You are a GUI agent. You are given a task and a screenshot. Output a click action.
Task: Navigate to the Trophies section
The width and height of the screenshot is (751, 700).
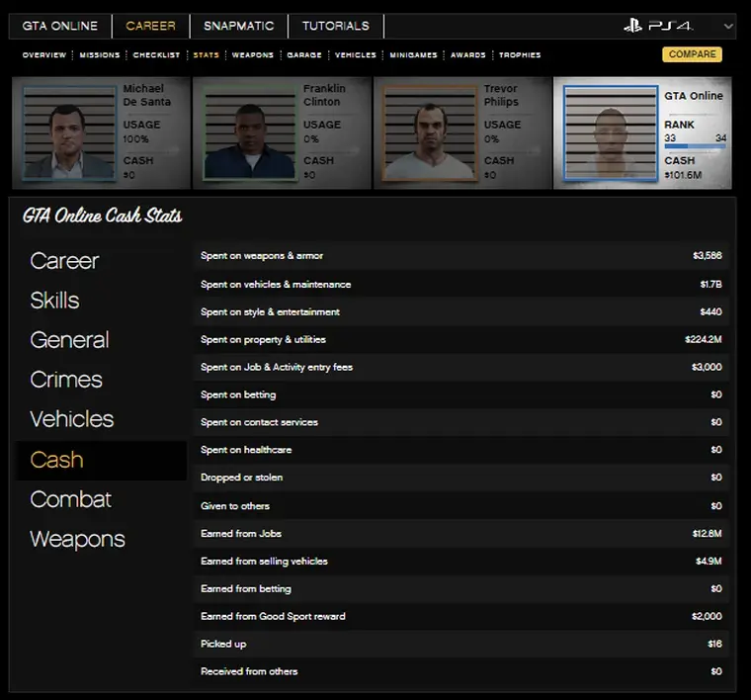520,55
